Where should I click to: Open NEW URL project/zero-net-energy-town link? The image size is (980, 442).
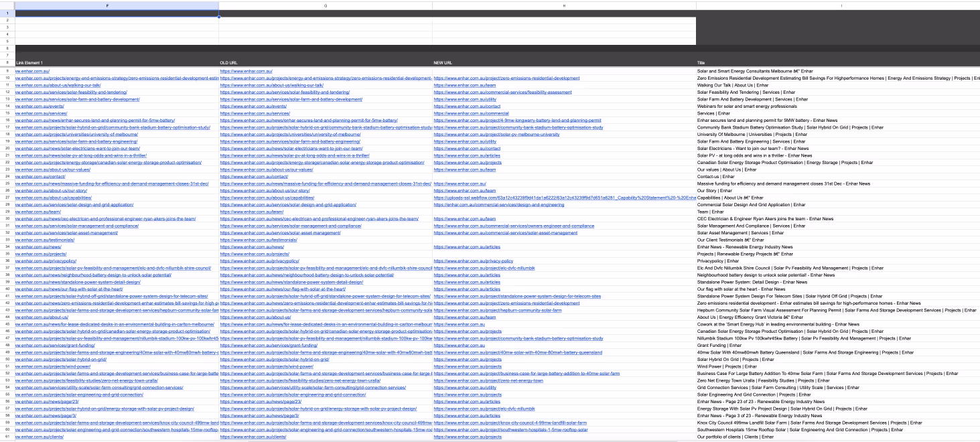[488, 380]
